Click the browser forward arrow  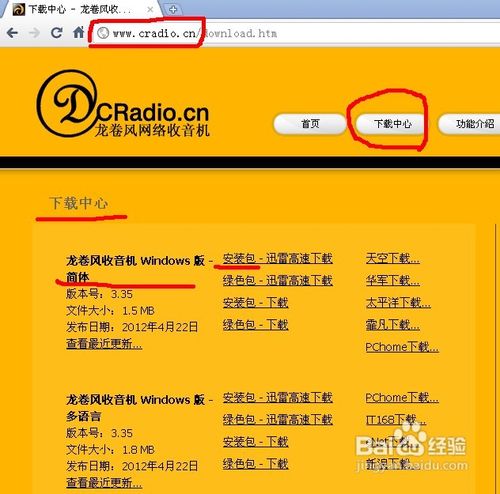[x=34, y=33]
